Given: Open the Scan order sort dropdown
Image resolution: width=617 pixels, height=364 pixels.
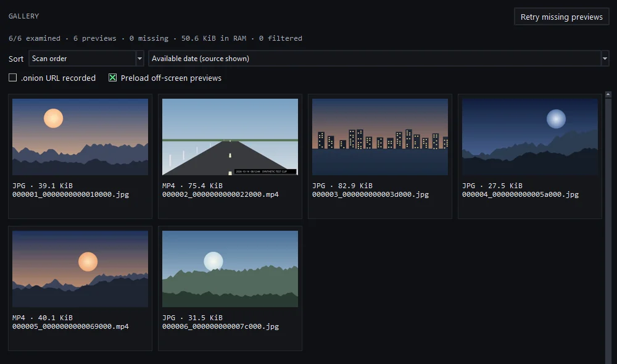Looking at the screenshot, I should tap(86, 59).
